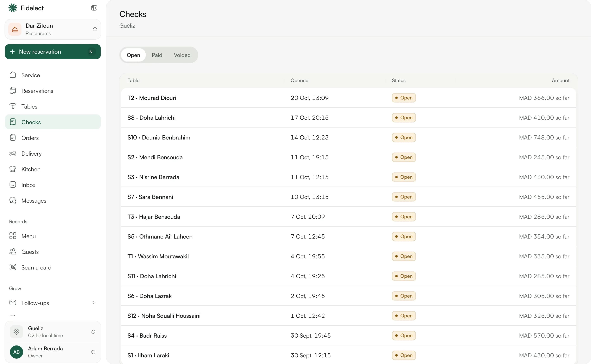The image size is (591, 364).
Task: Expand the Follow-ups submenu chevron
Action: [x=93, y=303]
